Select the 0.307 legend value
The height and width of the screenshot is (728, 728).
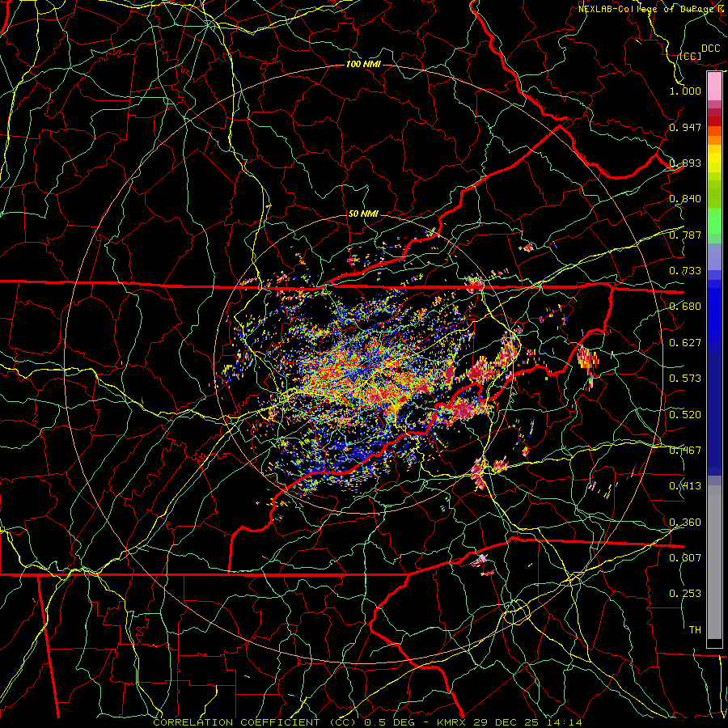(685, 557)
